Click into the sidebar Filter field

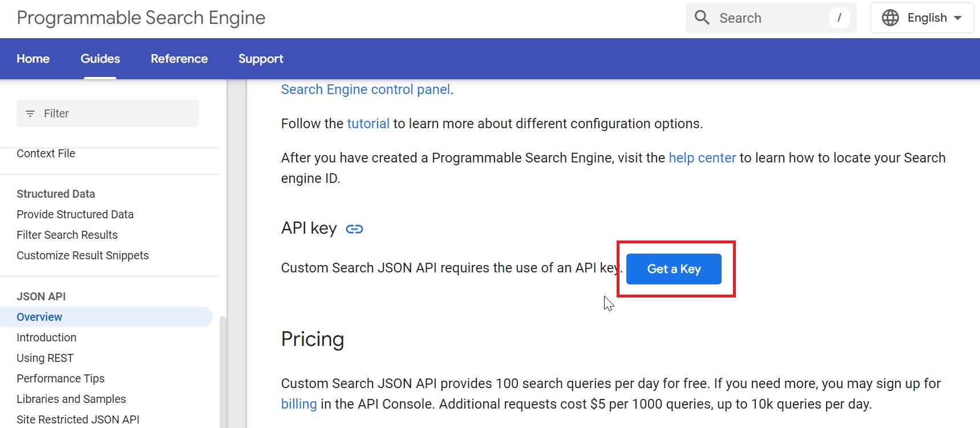(x=108, y=113)
